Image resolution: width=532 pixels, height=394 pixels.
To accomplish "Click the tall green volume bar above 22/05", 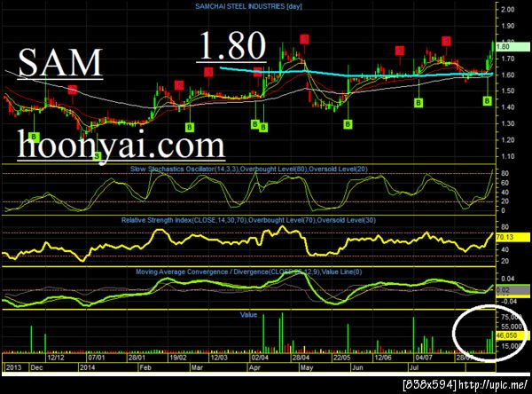I will coord(348,338).
